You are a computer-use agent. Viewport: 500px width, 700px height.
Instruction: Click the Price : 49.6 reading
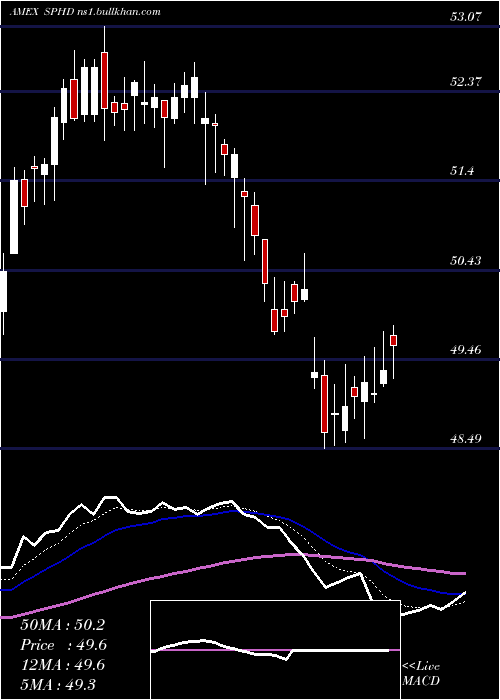[x=63, y=645]
